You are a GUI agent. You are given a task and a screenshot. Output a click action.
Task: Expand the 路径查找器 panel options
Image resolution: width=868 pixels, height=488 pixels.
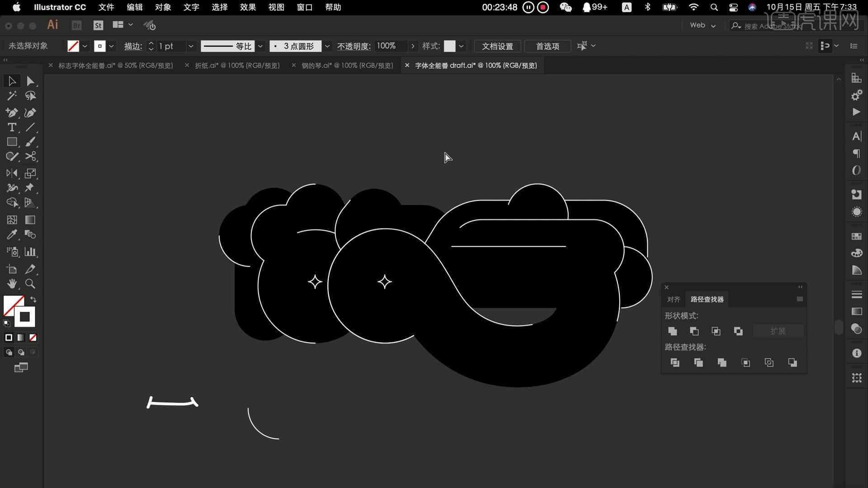coord(800,299)
